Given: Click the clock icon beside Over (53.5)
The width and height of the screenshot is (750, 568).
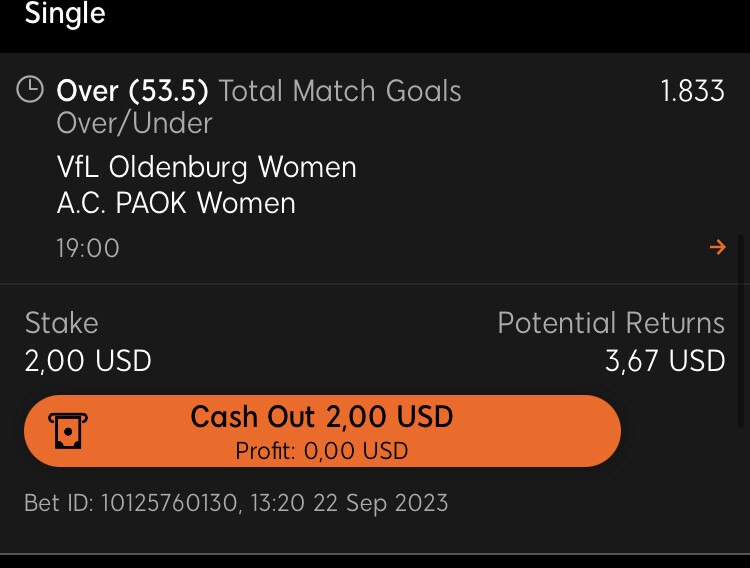Looking at the screenshot, I should 30,89.
